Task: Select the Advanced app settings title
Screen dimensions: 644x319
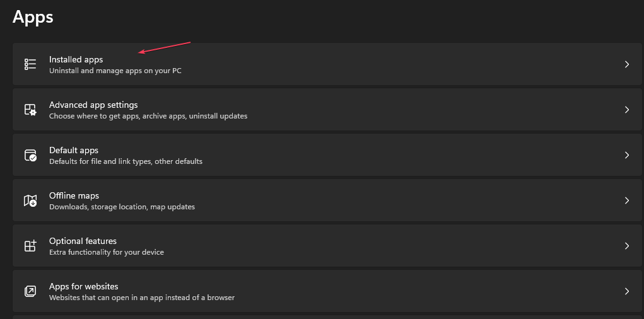Action: pos(93,105)
